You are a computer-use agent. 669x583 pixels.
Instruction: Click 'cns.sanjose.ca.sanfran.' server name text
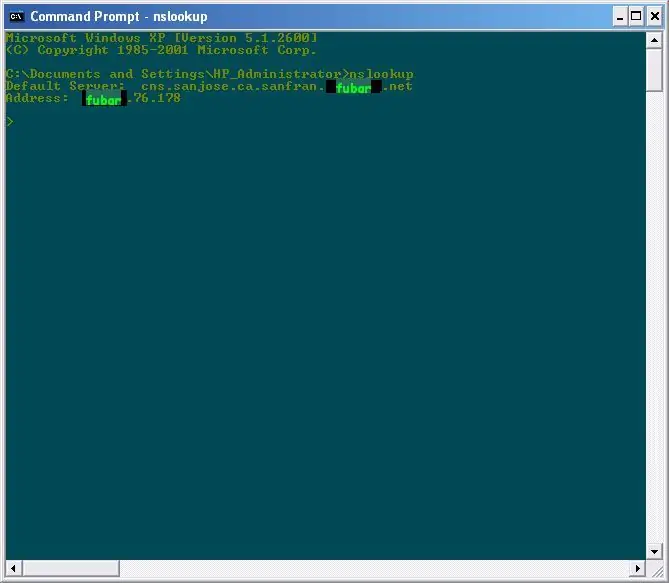(233, 86)
